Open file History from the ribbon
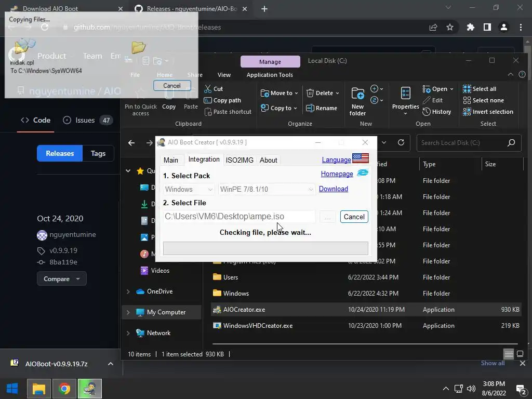532x399 pixels. pos(436,112)
